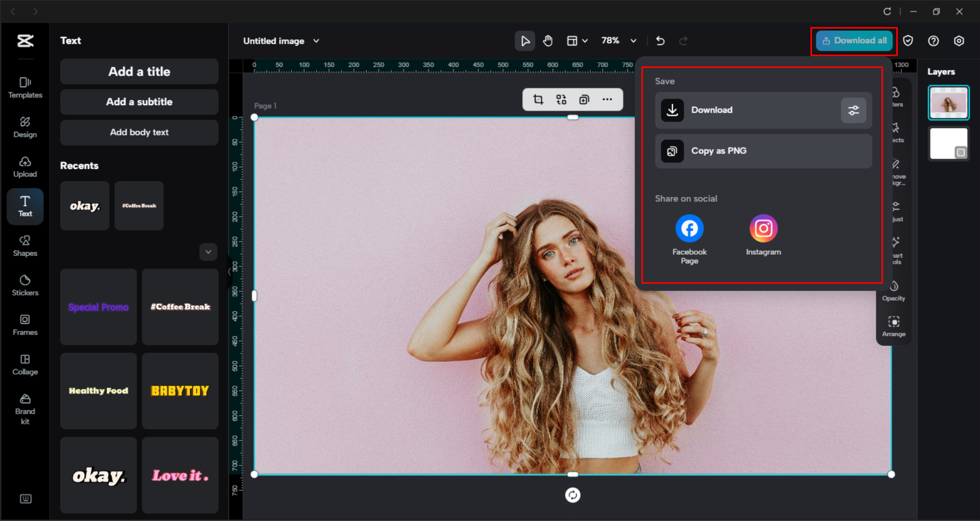This screenshot has width=980, height=521.
Task: Open the Brand kit panel
Action: coord(25,407)
